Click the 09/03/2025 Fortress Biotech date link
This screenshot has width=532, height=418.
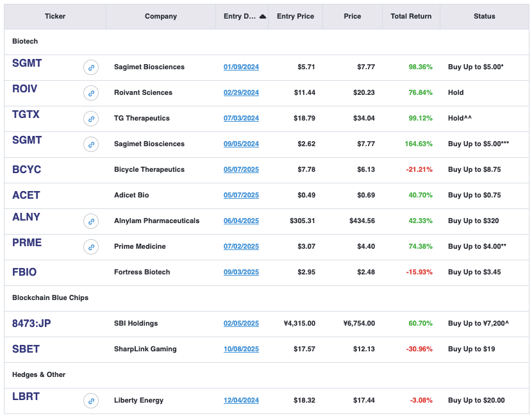(x=241, y=272)
